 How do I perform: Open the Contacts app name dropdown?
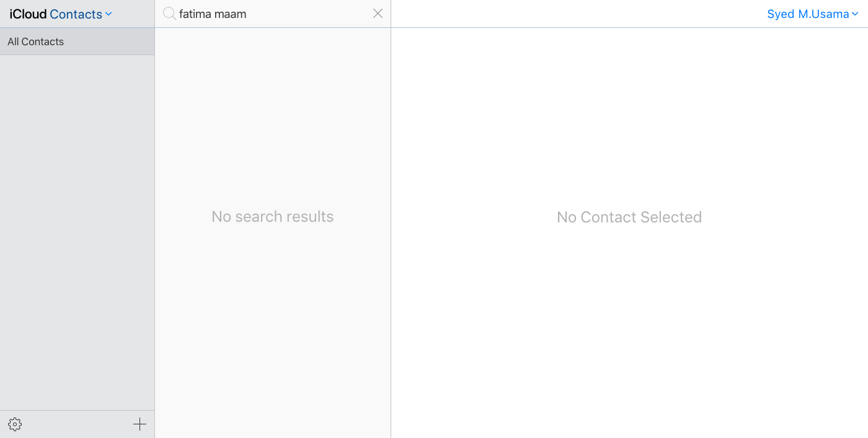tap(76, 14)
